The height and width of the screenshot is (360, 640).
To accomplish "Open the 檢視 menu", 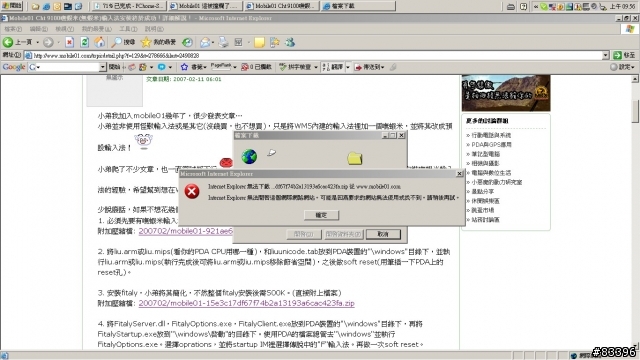I will pyautogui.click(x=64, y=29).
